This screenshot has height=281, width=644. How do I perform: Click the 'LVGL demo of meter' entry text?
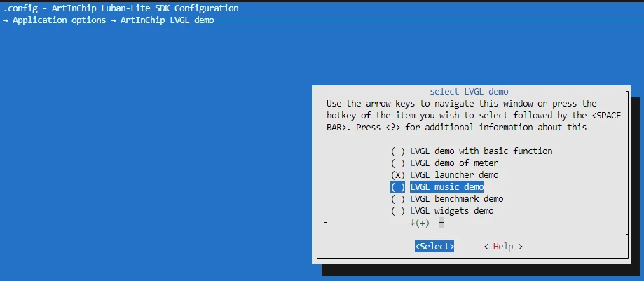[454, 163]
